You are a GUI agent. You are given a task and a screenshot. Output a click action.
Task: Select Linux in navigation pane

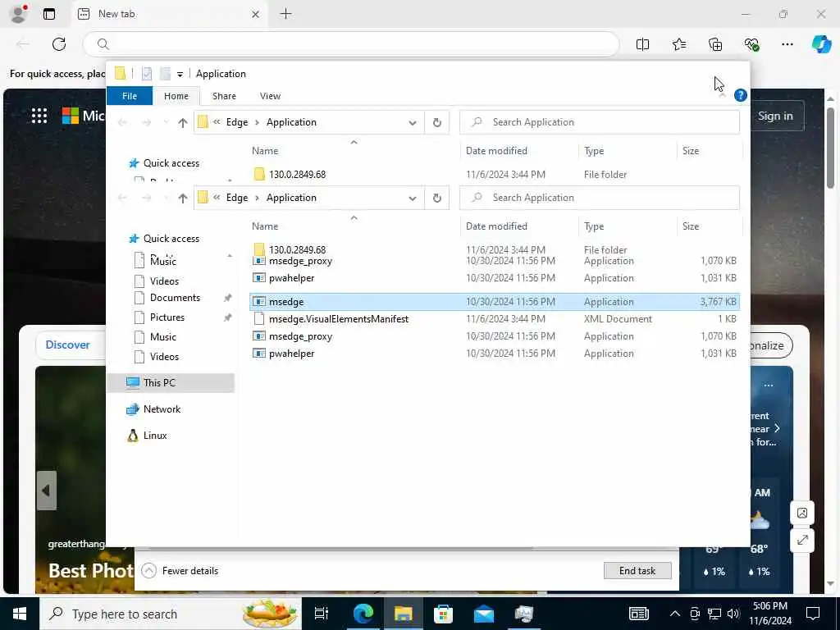click(155, 435)
